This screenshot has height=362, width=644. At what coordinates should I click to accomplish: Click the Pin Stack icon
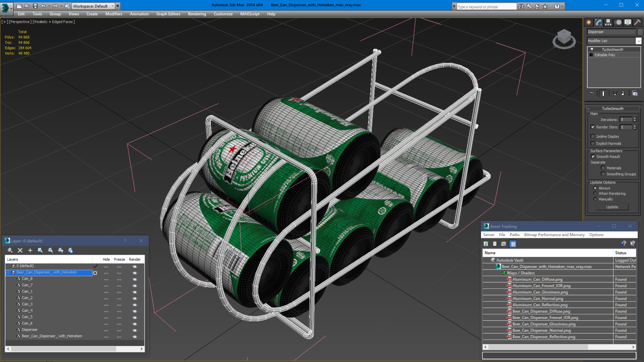tap(591, 93)
